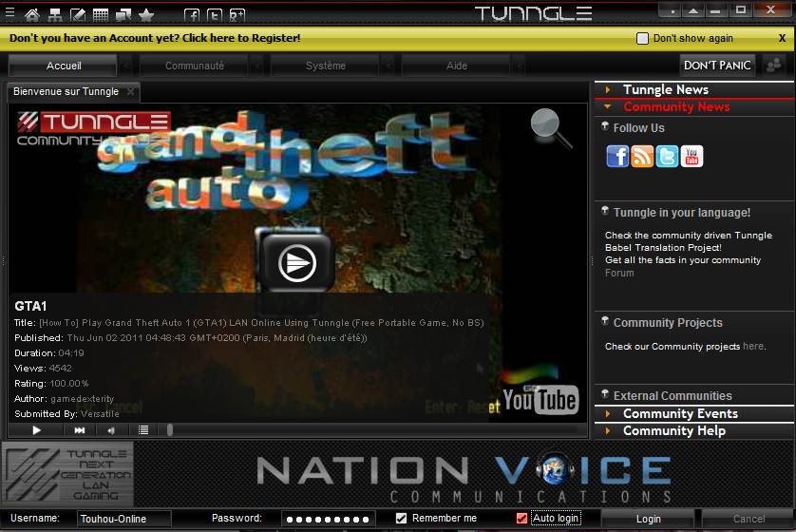Open the star favorites icon in the toolbar
Viewport: 796px width, 532px height.
146,14
